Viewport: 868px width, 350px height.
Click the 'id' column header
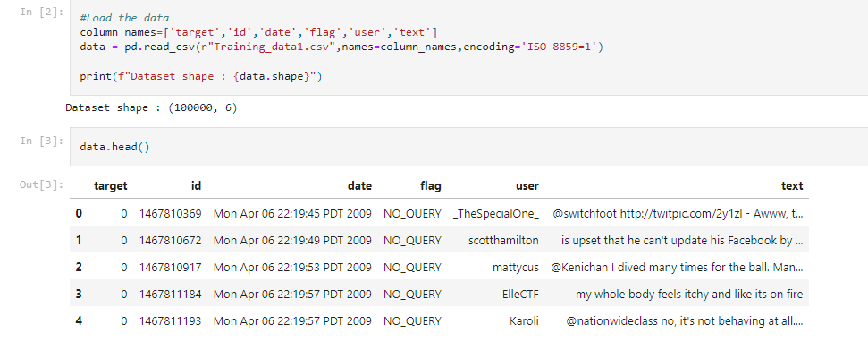pos(196,186)
